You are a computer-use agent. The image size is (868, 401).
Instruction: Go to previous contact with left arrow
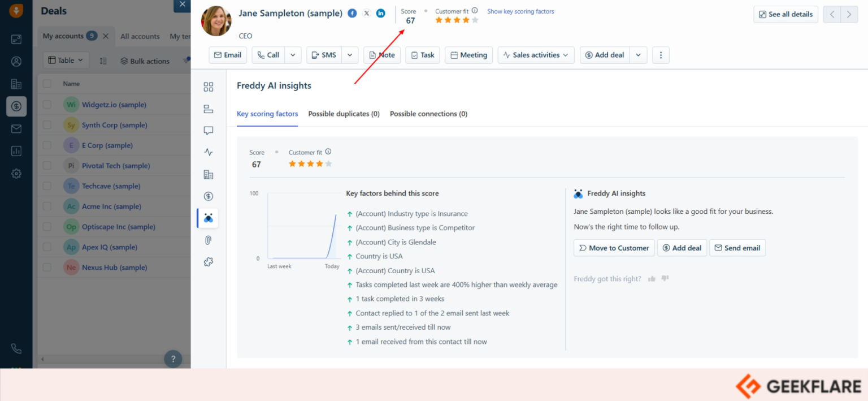[x=832, y=14]
